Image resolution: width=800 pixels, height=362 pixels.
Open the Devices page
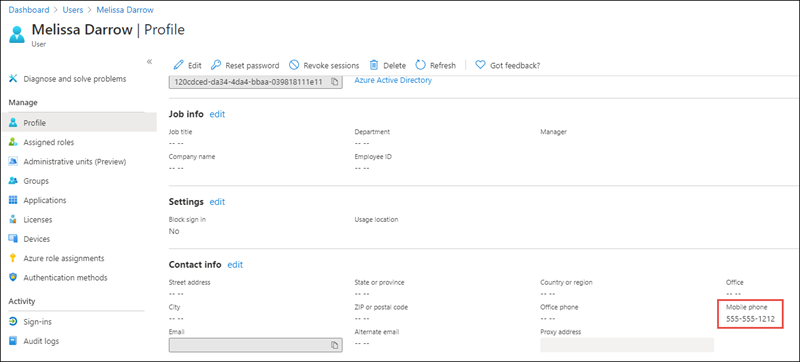tap(37, 239)
